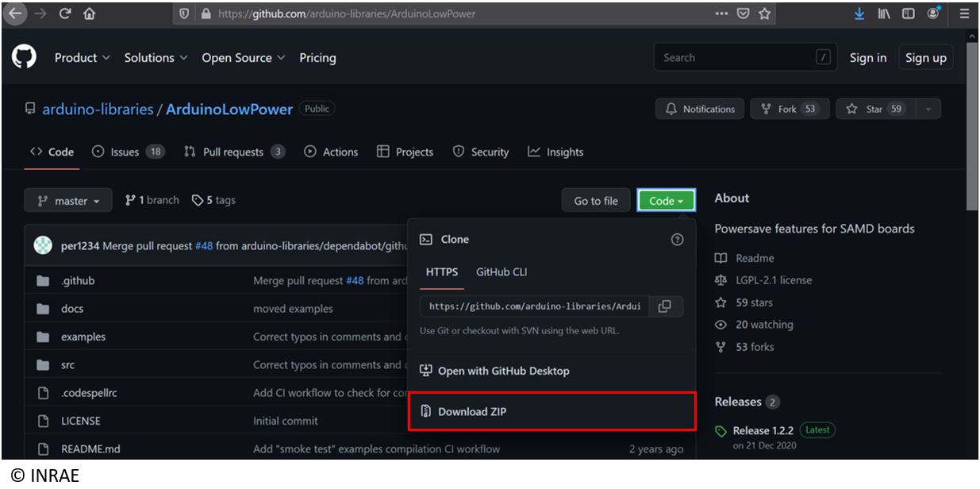Expand the Product navigation menu

(82, 58)
